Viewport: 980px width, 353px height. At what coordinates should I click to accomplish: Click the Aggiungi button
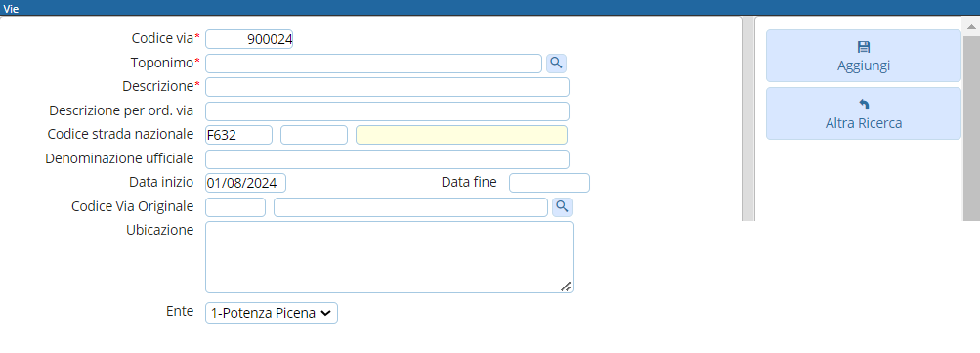864,56
